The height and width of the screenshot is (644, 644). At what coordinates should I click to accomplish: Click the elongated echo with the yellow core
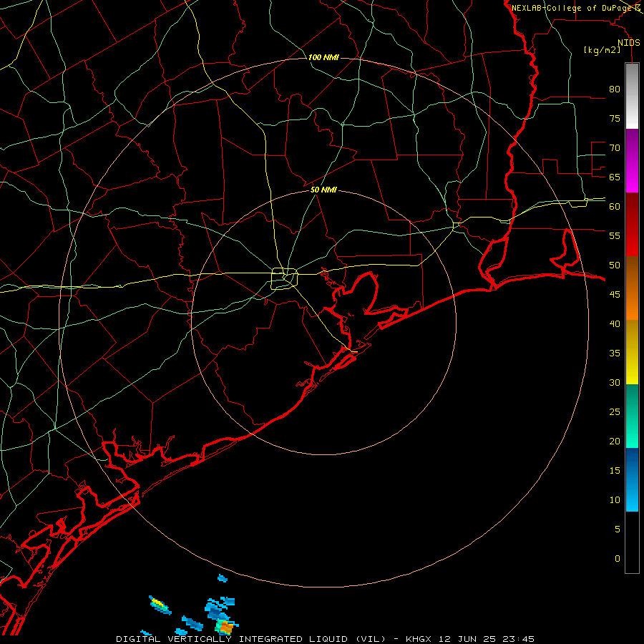160,605
